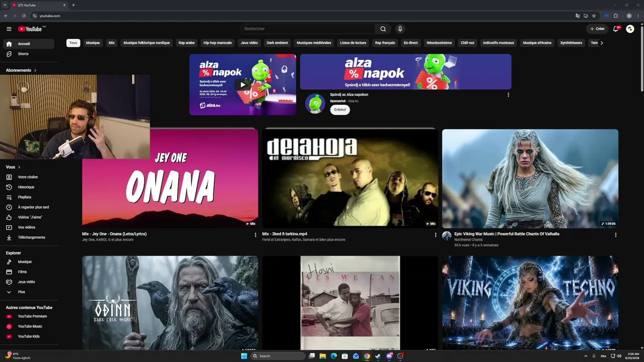Screen dimensions: 644x362
Task: Open the Windows Start menu
Action: pyautogui.click(x=244, y=356)
